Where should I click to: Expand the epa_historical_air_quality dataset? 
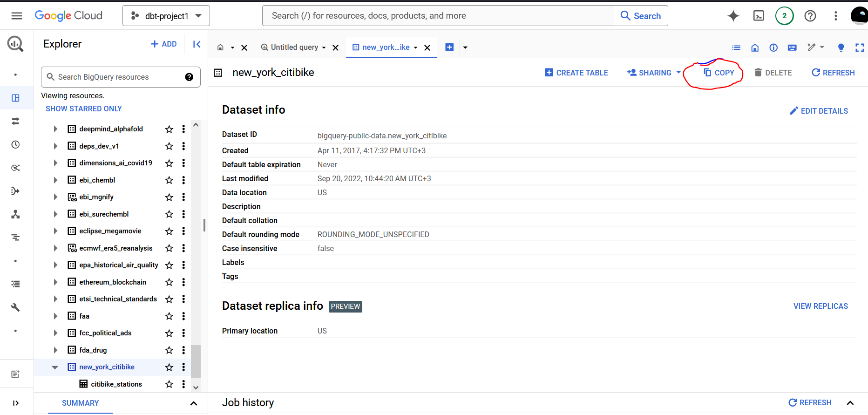point(55,265)
